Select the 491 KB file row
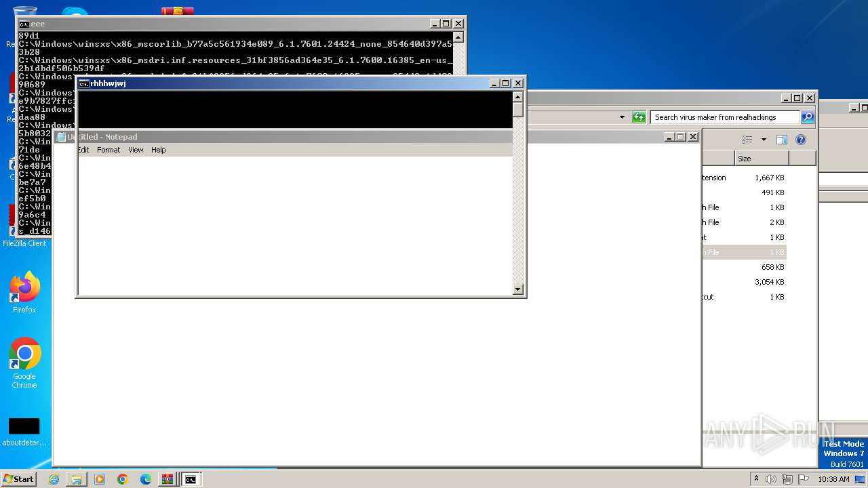 point(744,192)
